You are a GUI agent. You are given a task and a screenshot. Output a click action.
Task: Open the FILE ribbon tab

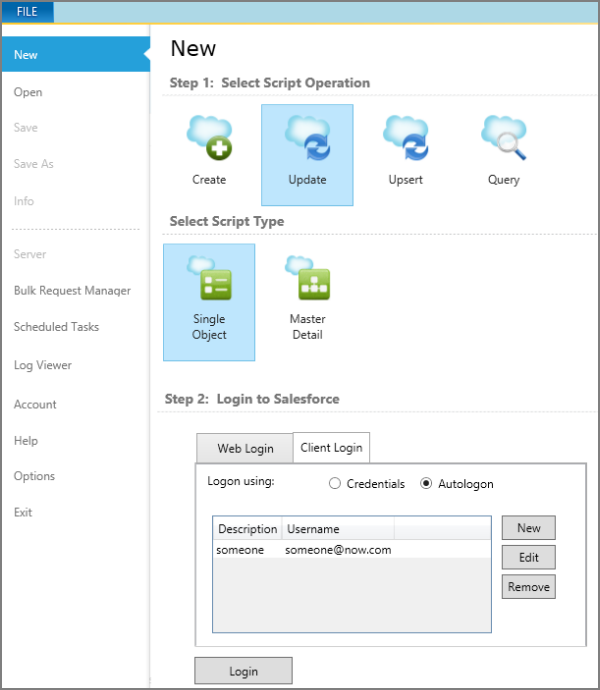[x=27, y=11]
